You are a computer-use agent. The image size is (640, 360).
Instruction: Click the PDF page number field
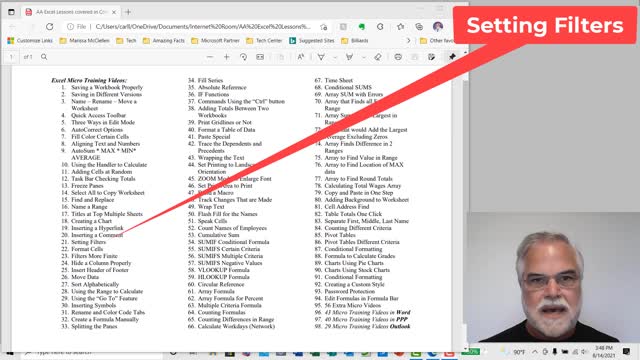point(11,57)
